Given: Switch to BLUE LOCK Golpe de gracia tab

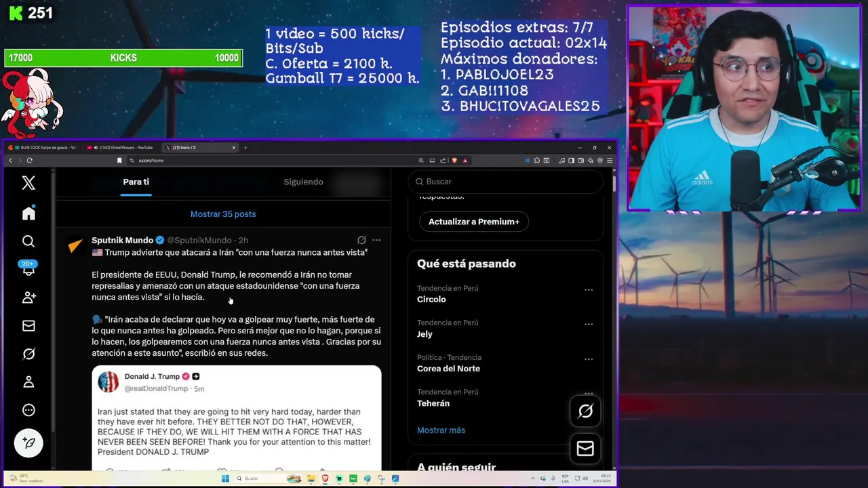Looking at the screenshot, I should pos(44,148).
